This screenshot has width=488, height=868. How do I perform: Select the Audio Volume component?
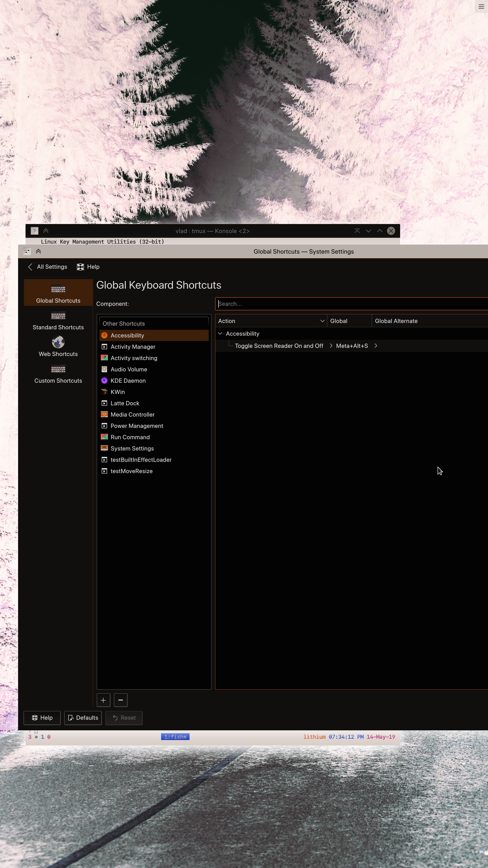pyautogui.click(x=129, y=369)
